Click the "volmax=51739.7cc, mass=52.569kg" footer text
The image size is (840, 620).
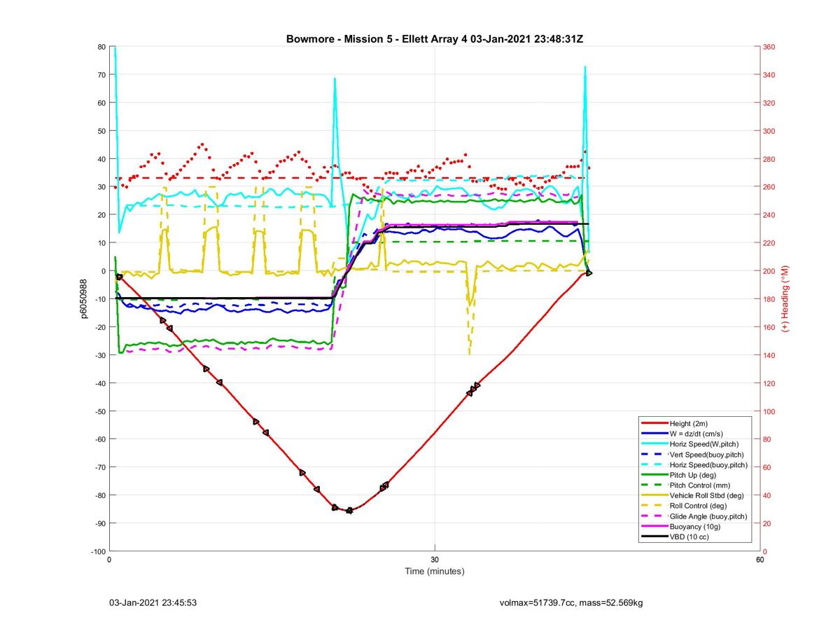tap(571, 603)
